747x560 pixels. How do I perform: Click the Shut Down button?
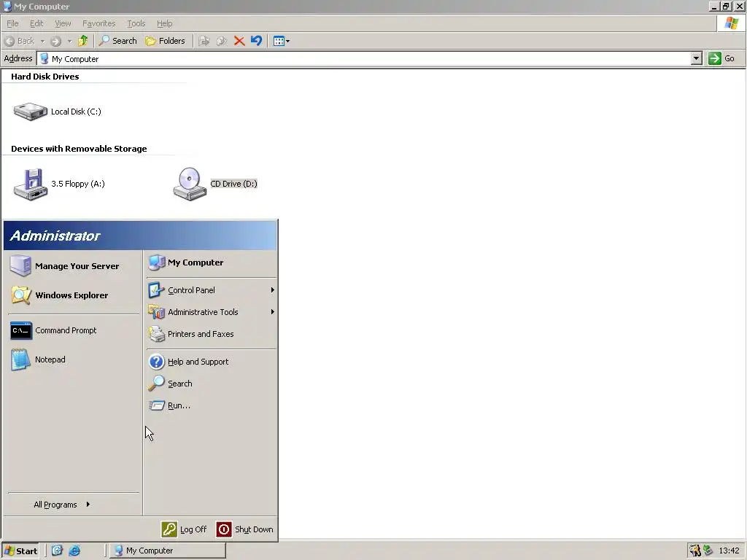[245, 529]
